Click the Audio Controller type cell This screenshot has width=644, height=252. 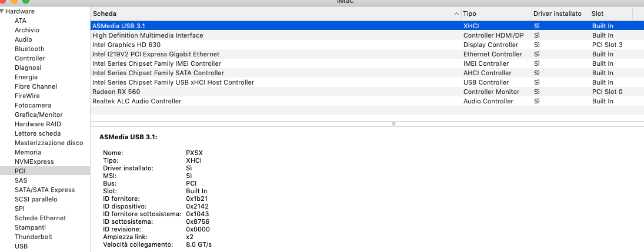(488, 102)
